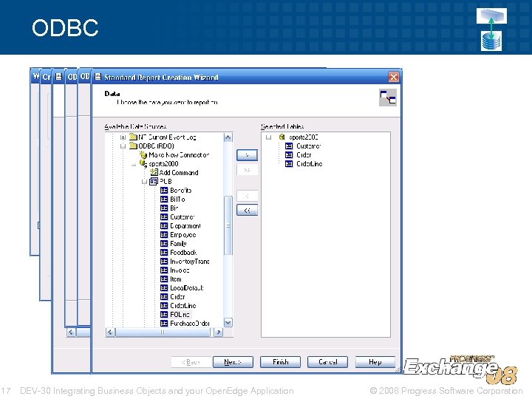Click the sports2000 connection icon in Selected Tables

(x=282, y=137)
